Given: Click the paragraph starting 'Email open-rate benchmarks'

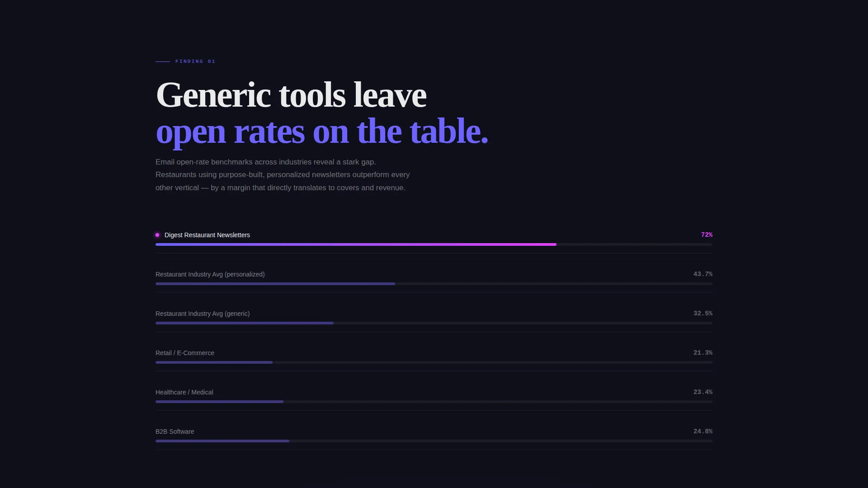Looking at the screenshot, I should [283, 175].
